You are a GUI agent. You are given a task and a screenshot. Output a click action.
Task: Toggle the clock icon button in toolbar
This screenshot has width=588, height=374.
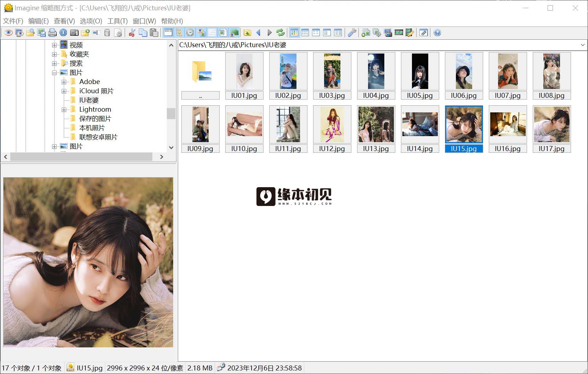pos(190,33)
